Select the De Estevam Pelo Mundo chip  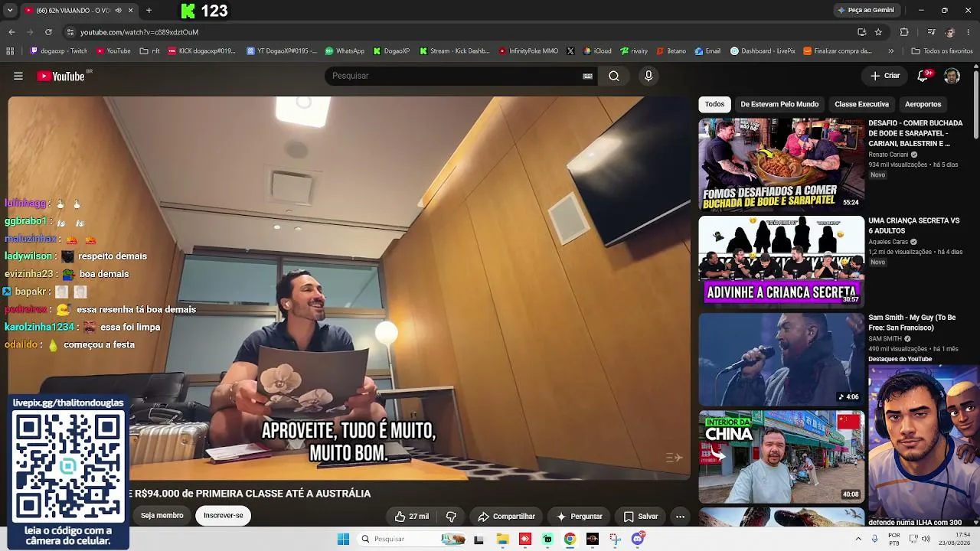tap(779, 104)
